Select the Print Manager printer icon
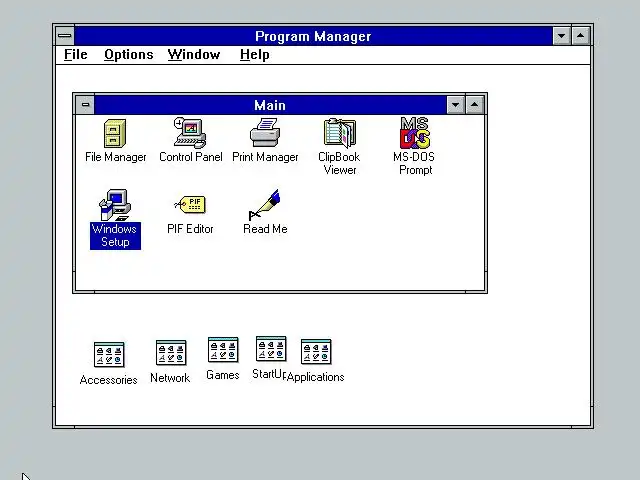Viewport: 640px width, 480px height. coord(265,133)
